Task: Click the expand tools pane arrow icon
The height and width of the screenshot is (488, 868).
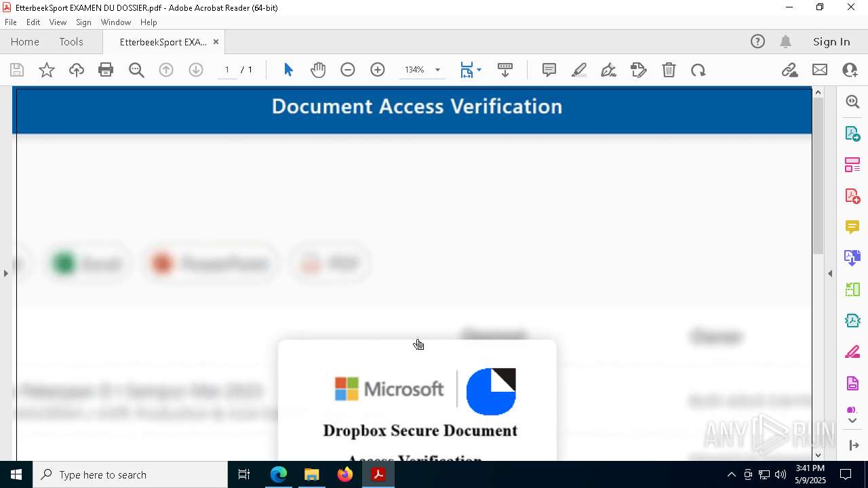Action: point(852,445)
